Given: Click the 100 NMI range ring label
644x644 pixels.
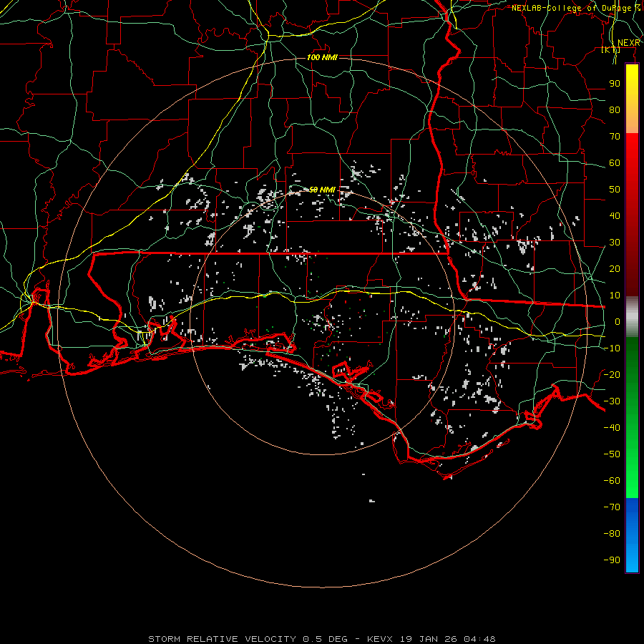Looking at the screenshot, I should [322, 57].
